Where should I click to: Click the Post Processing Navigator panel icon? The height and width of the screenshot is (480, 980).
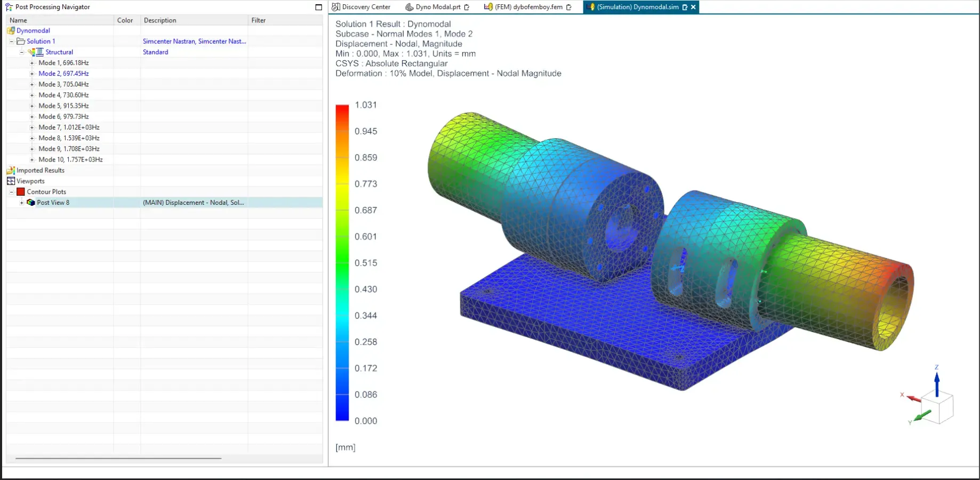click(x=9, y=7)
